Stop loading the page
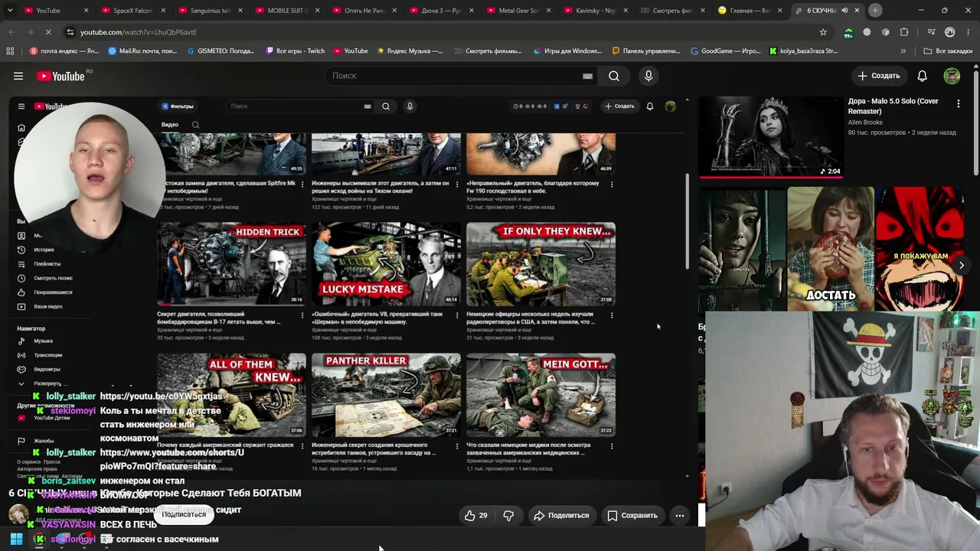Image resolution: width=980 pixels, height=551 pixels. pos(47,32)
